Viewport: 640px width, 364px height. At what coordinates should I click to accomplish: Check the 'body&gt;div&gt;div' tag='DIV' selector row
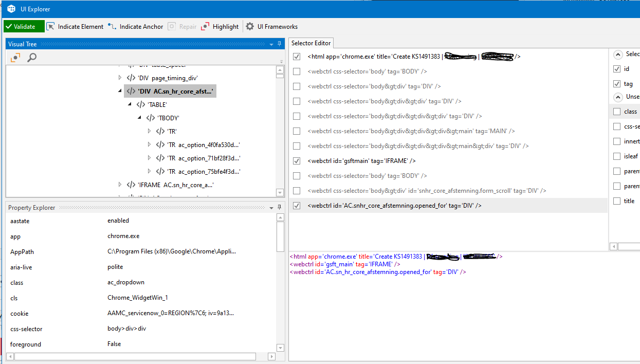tap(297, 101)
